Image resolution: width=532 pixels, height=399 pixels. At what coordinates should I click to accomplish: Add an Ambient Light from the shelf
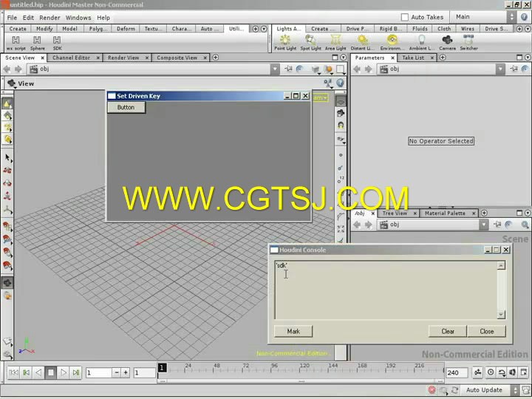pos(421,43)
